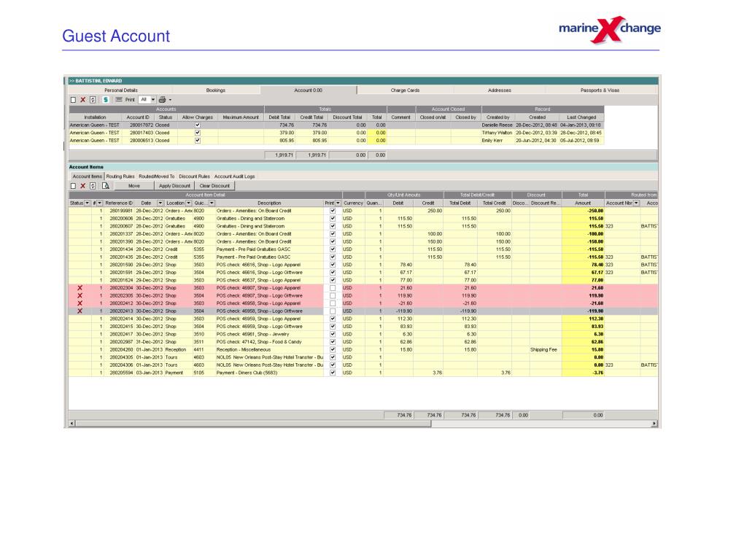Click the scrollbar right arrow at bottom
The width and height of the screenshot is (747, 560).
(654, 424)
